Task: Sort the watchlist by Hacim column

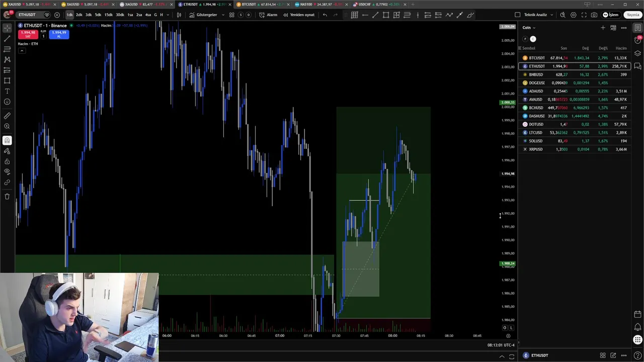Action: point(621,48)
